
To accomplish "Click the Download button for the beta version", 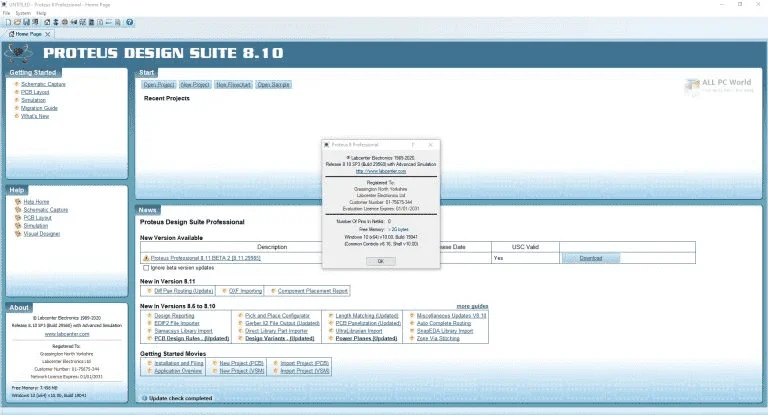I will pos(591,258).
